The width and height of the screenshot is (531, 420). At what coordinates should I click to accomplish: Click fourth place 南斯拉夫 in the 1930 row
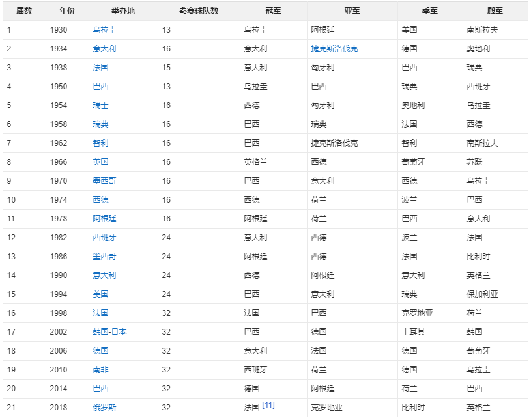pyautogui.click(x=483, y=30)
